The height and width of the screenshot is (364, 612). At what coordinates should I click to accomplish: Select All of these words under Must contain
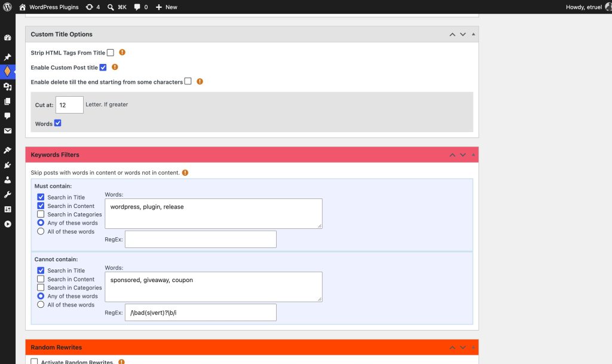(41, 231)
